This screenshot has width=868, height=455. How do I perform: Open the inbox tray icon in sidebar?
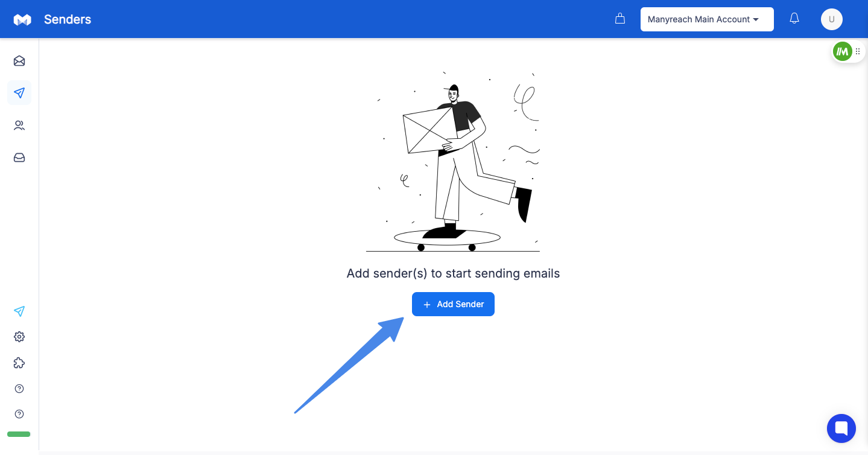[x=19, y=157]
